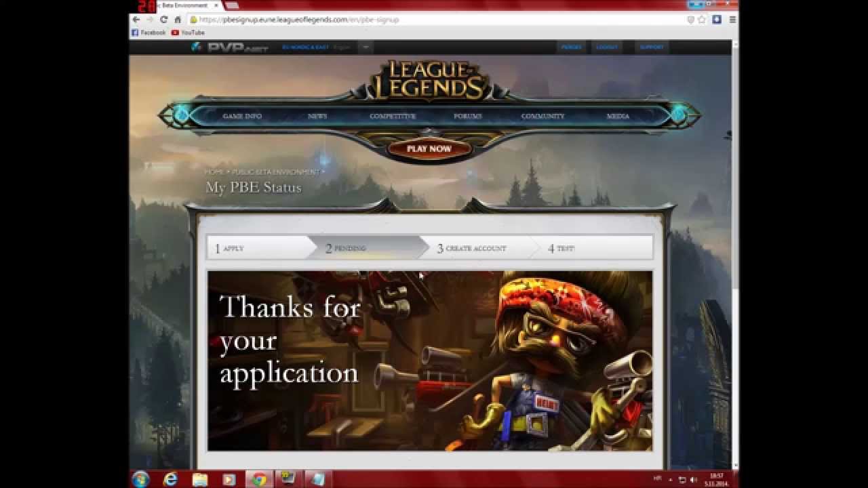Click the HR language indicator in the tray

point(657,479)
